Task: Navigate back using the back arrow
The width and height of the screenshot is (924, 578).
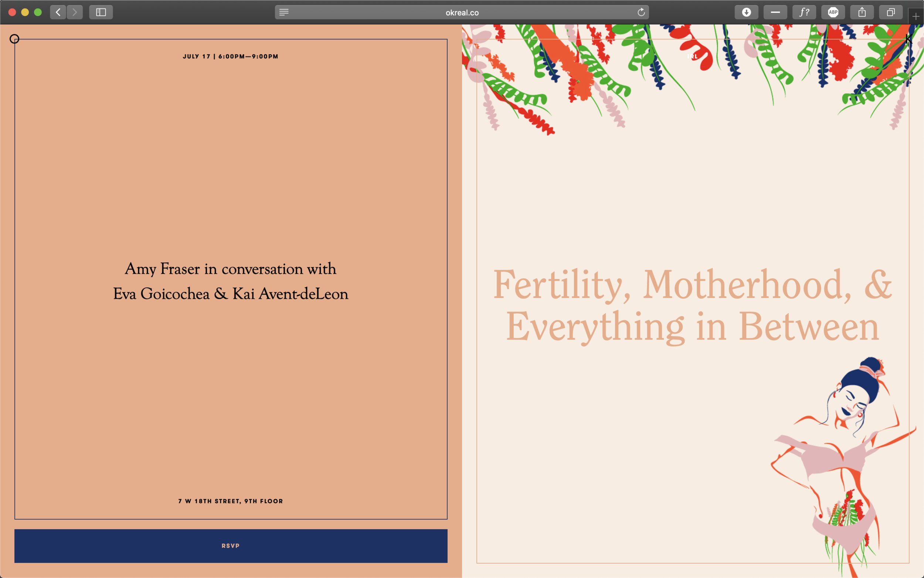Action: coord(58,12)
